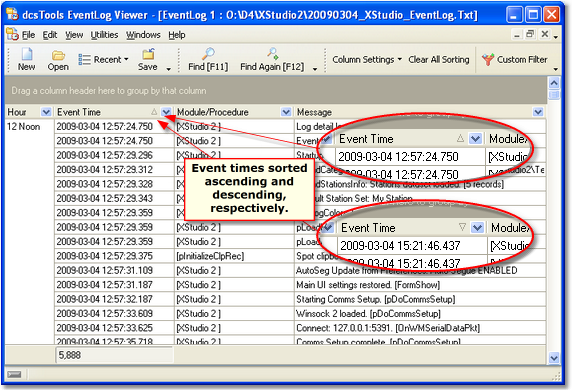Viewport: 572px width, 392px height.
Task: Click the app icon in the menu bar
Action: (x=12, y=34)
